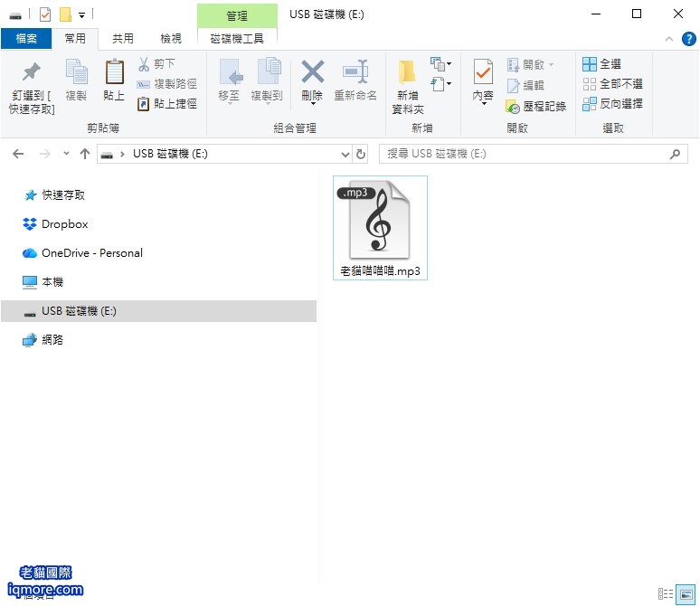This screenshot has height=606, width=700.
Task: Select the 老貓喵喵喵.mp3 file thumbnail
Action: 380,228
